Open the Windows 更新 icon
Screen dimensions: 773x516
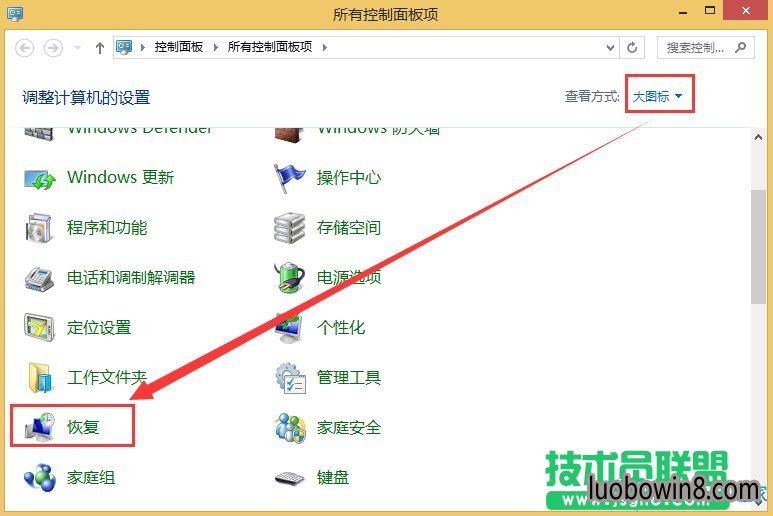(x=40, y=179)
